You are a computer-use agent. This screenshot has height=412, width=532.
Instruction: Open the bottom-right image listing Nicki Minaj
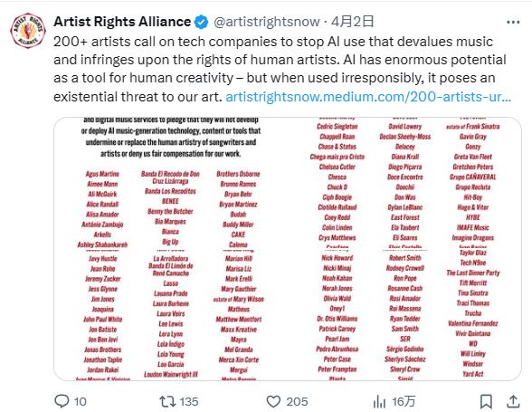404,315
